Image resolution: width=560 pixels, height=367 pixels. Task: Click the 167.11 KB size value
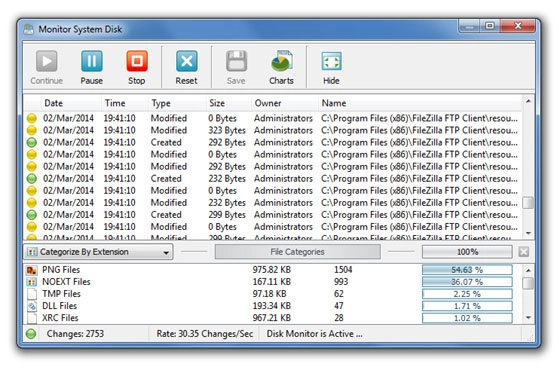271,282
